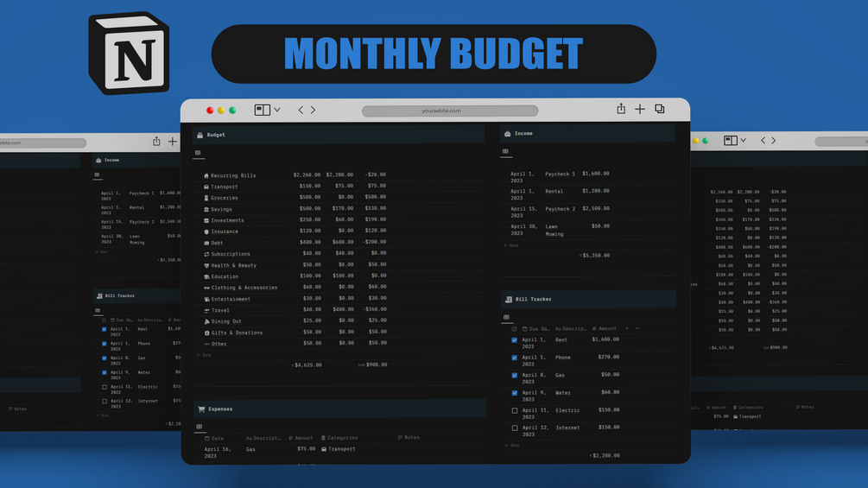Click the Recurring Bills house icon

click(x=206, y=175)
